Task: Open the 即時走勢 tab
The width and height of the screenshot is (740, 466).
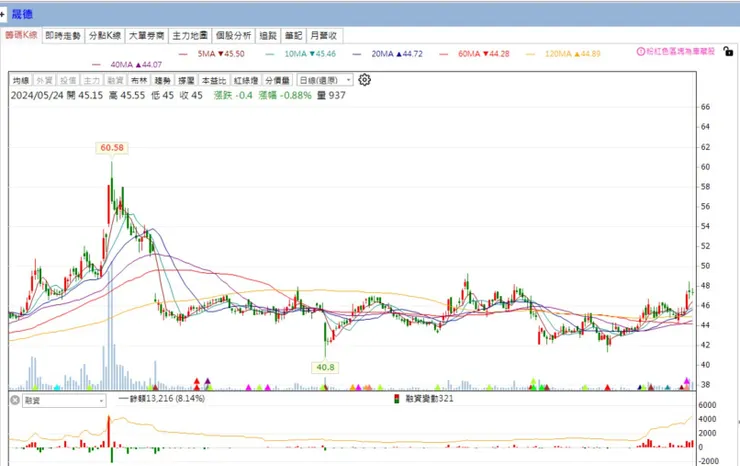Action: click(63, 36)
